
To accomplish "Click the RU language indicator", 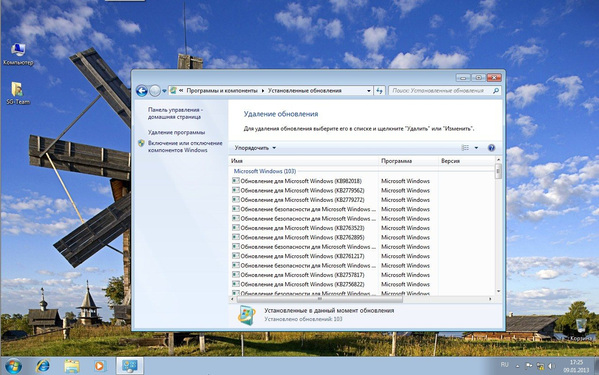I will pyautogui.click(x=504, y=365).
